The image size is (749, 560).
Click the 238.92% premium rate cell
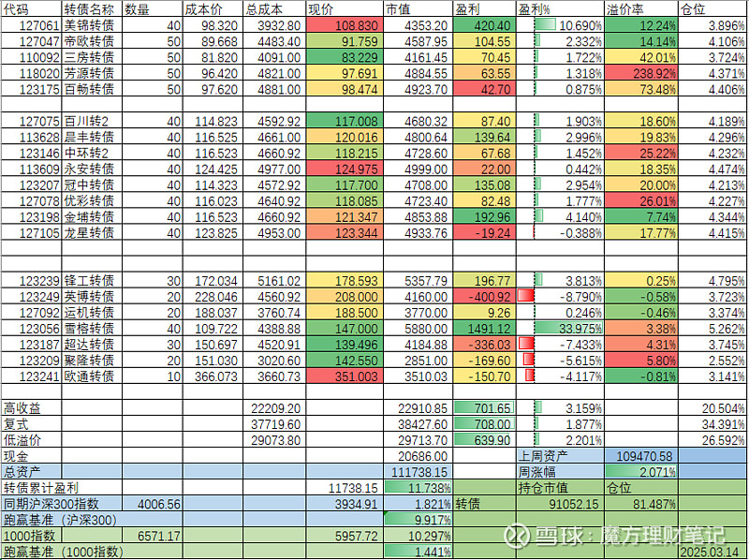tap(641, 73)
